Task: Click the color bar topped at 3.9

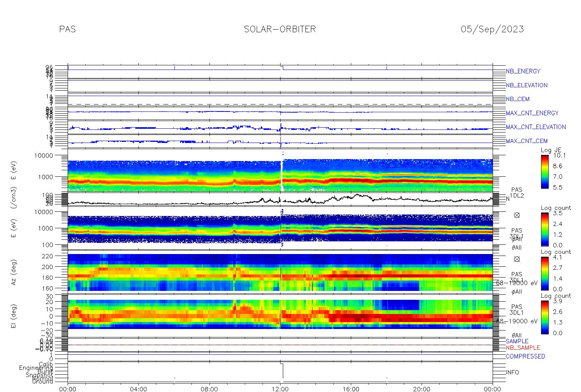Action: click(544, 317)
